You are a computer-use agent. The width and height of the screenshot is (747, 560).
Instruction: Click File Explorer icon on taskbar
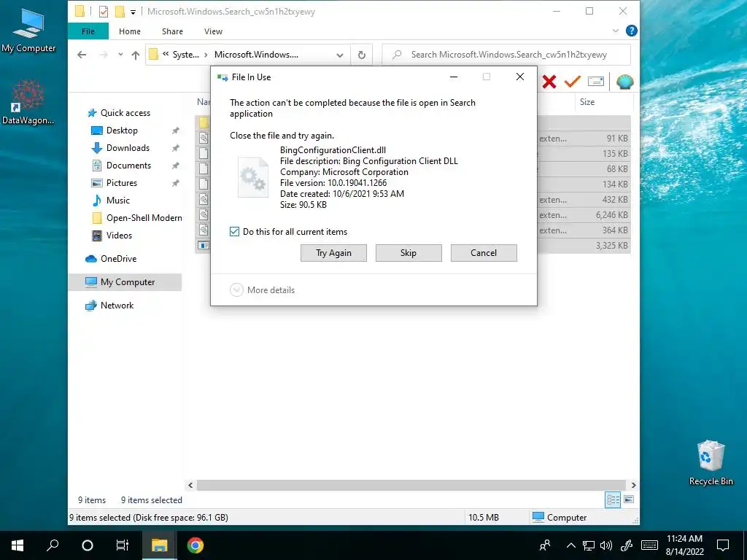coord(160,545)
